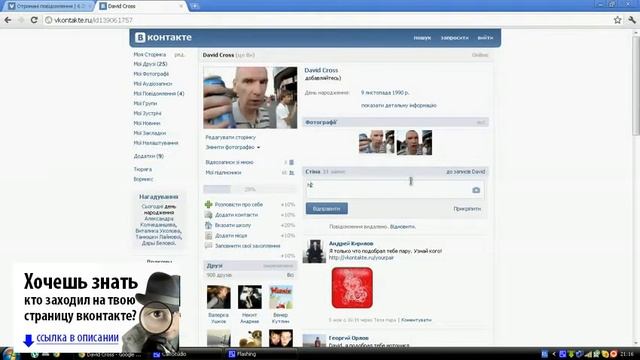Open friend 'Венер Кутлин' avatar

coord(281,297)
